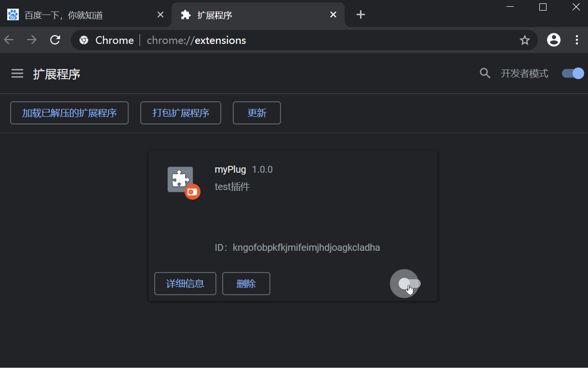Click the site info icon in address bar
The image size is (588, 368).
coord(84,40)
